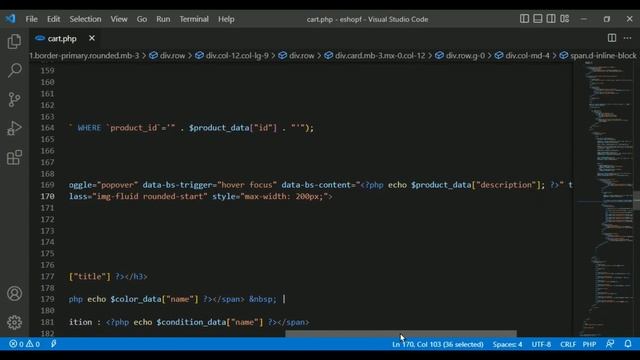Click $product_data["id"] on line 164

click(x=233, y=128)
